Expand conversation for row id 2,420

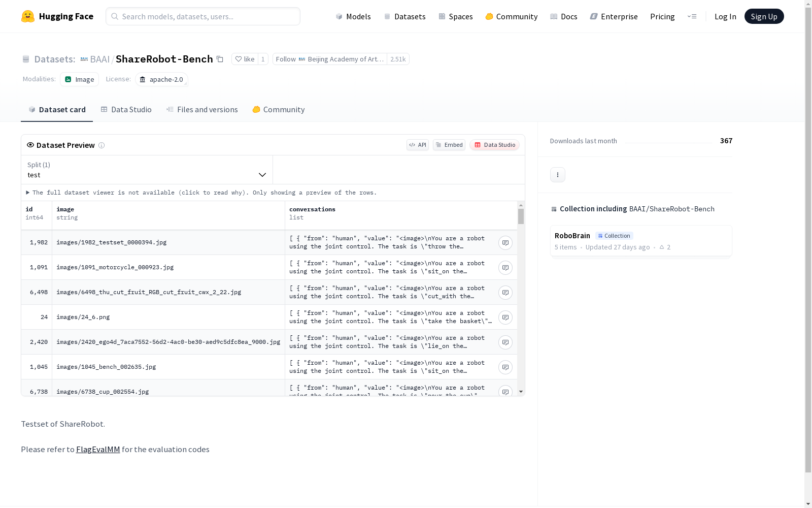coord(505,342)
